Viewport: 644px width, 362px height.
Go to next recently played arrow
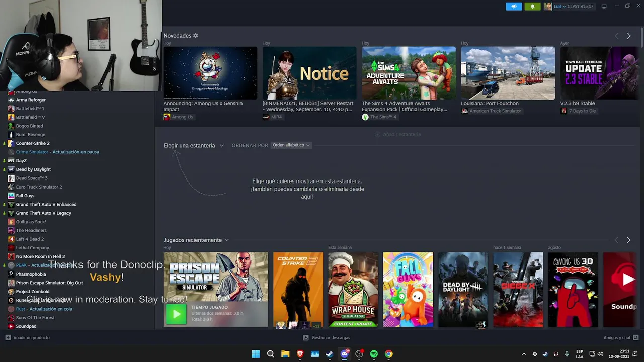(628, 240)
